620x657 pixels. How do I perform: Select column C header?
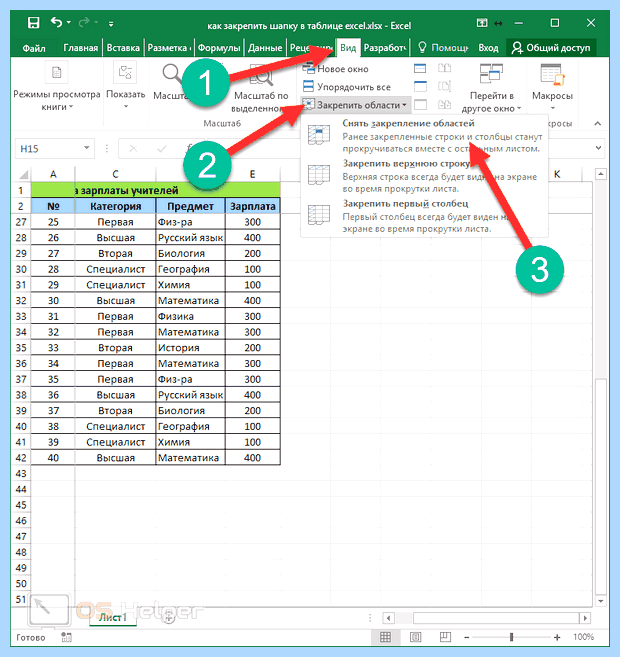point(115,174)
